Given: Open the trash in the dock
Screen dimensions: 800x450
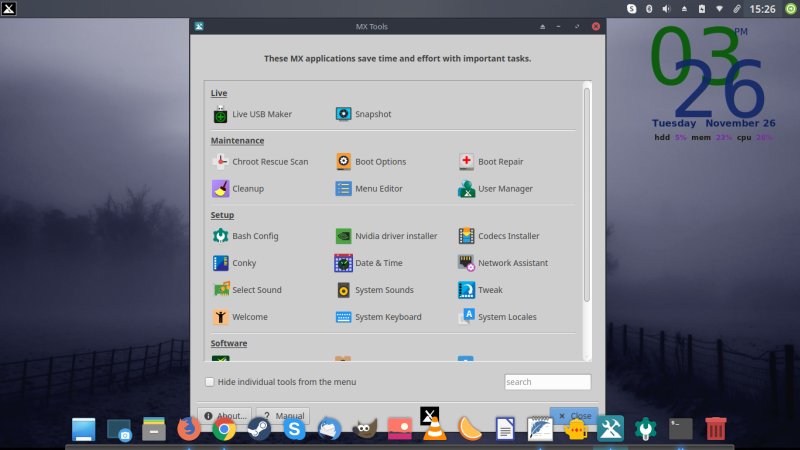Looking at the screenshot, I should pyautogui.click(x=715, y=429).
